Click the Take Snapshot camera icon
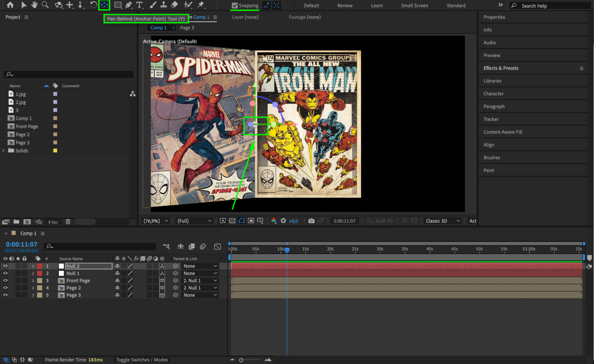The height and width of the screenshot is (364, 594). [311, 221]
